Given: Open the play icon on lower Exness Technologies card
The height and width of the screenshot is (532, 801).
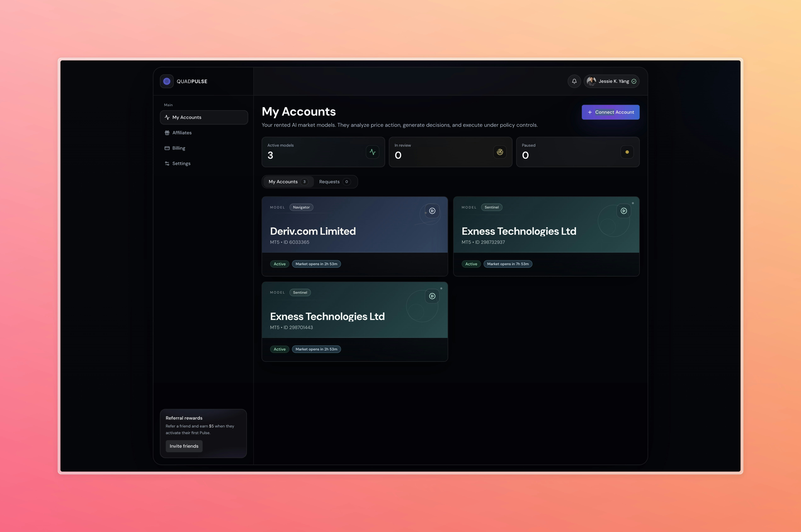Looking at the screenshot, I should (432, 296).
